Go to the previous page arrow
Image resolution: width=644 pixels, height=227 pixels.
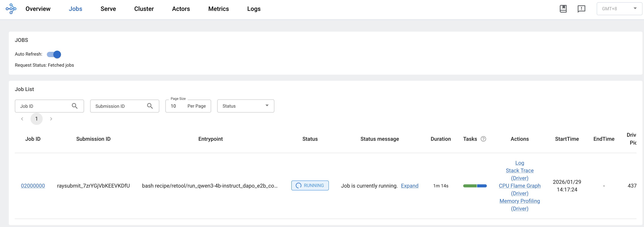coord(22,119)
